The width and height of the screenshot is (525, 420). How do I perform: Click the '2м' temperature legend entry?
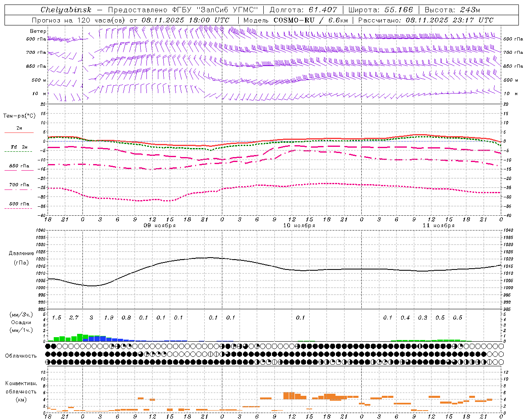click(19, 128)
